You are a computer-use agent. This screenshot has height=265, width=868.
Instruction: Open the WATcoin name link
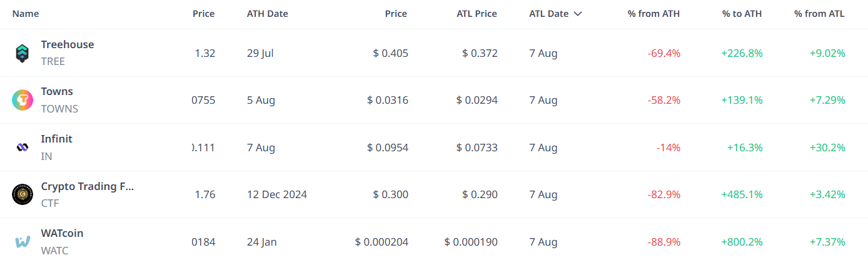(x=62, y=233)
